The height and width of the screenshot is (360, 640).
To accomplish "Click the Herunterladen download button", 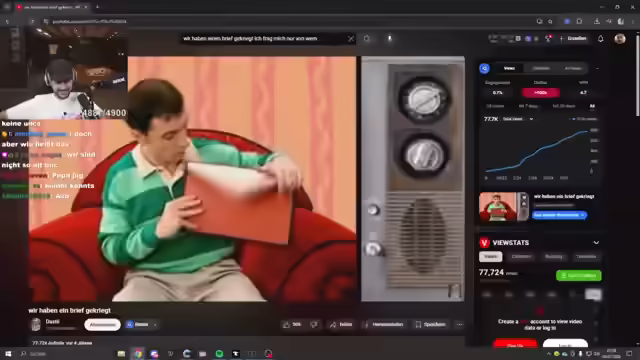I will pos(384,324).
